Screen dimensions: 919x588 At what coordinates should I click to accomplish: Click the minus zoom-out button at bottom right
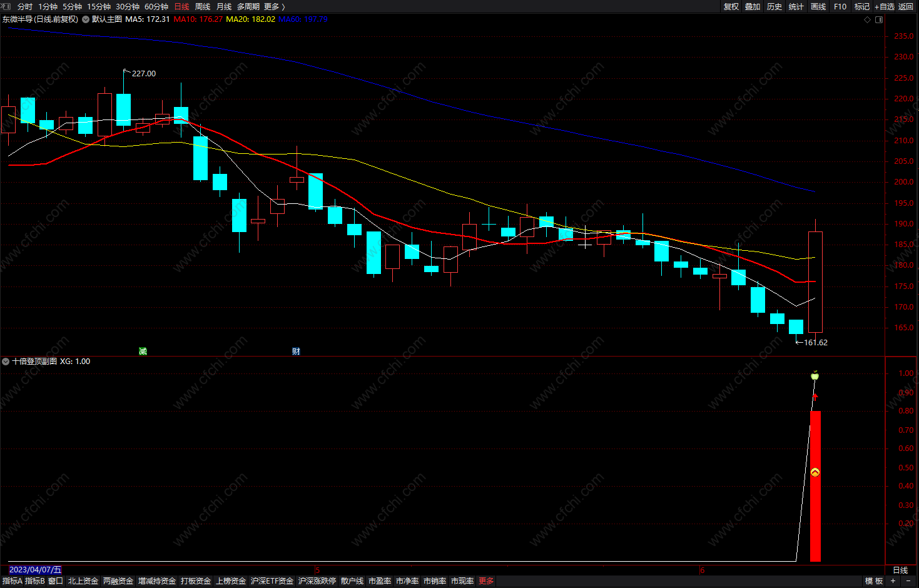[908, 581]
